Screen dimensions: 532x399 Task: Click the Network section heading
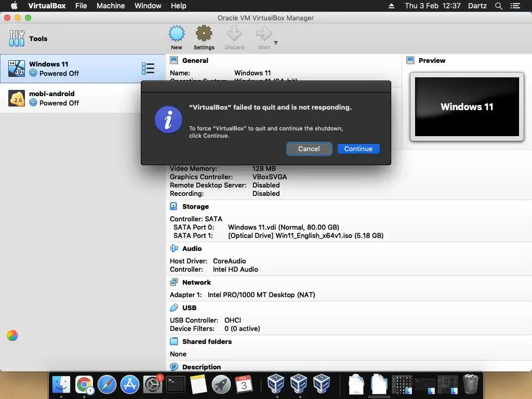coord(196,282)
